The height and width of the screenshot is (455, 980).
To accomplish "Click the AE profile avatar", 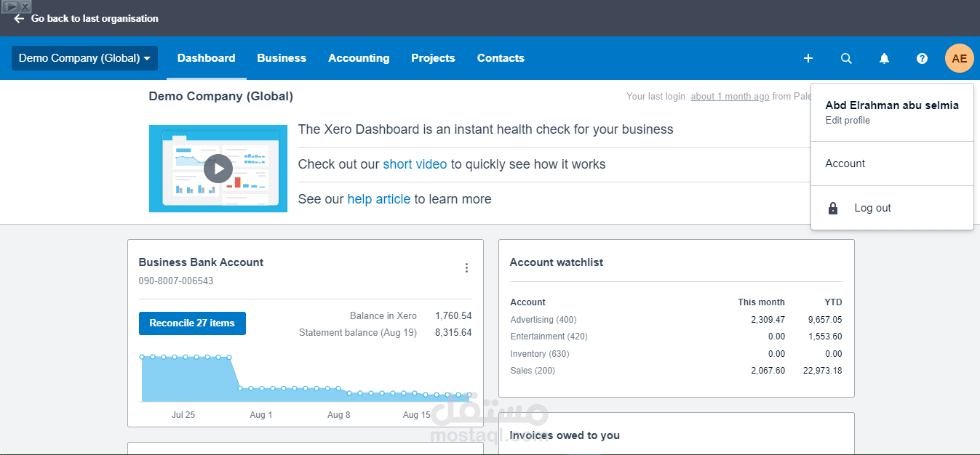I will coord(959,58).
